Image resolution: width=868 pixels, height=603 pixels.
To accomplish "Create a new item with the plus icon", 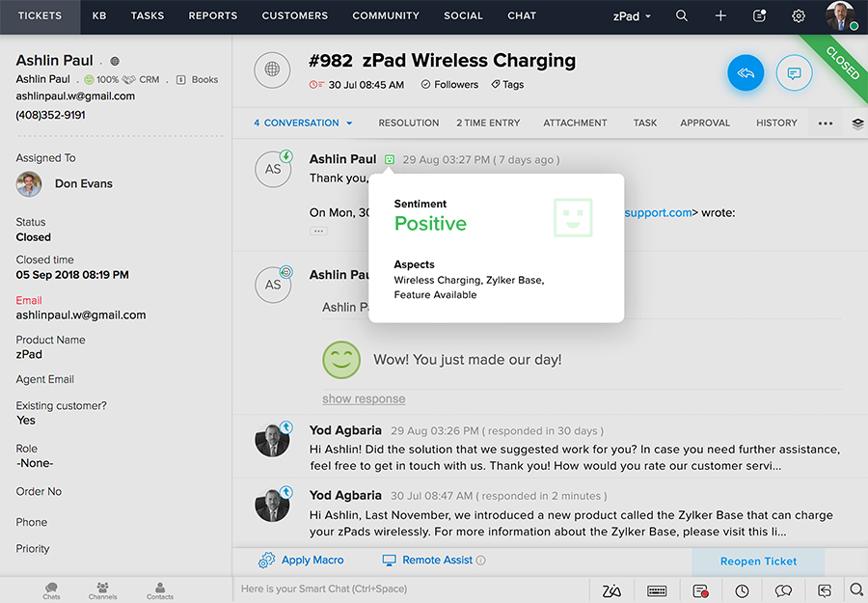I will point(721,16).
